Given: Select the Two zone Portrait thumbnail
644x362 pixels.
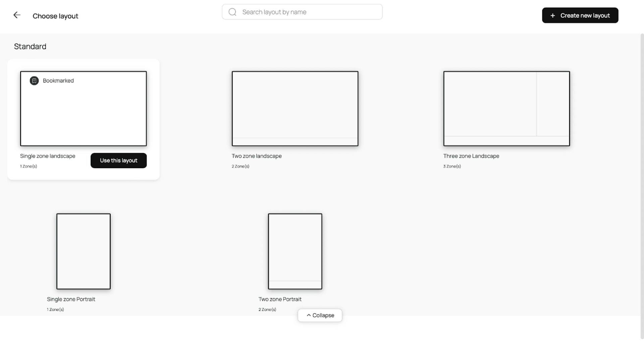Looking at the screenshot, I should (294, 251).
